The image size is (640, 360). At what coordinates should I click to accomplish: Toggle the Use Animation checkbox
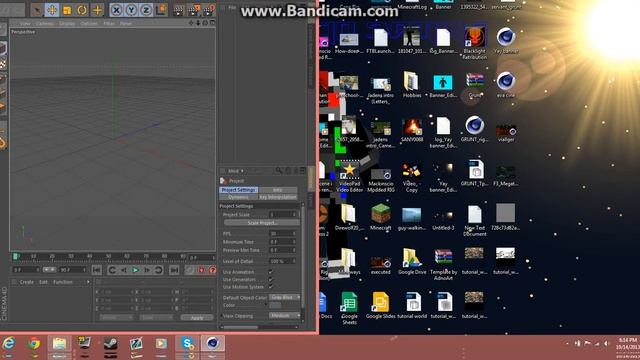click(270, 272)
